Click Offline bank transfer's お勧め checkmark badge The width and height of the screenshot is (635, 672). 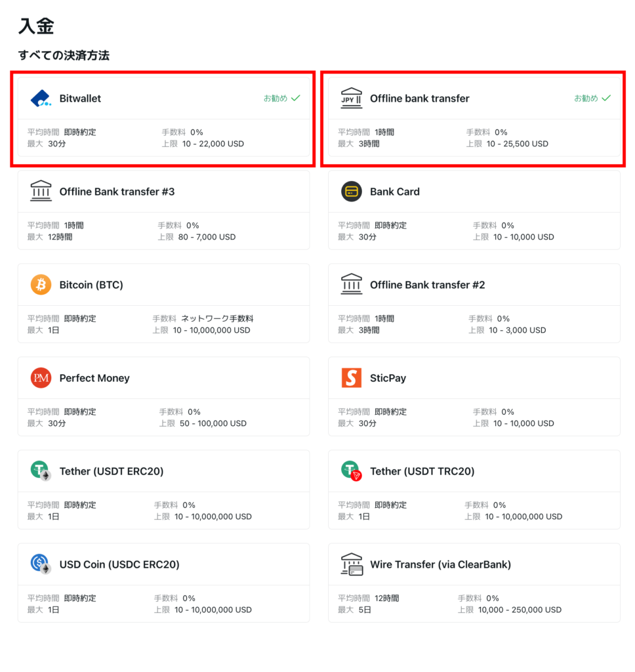[592, 98]
